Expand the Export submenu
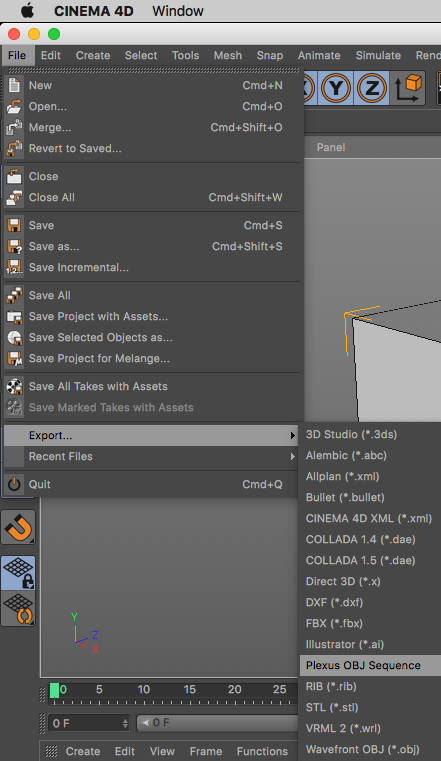 pyautogui.click(x=151, y=435)
